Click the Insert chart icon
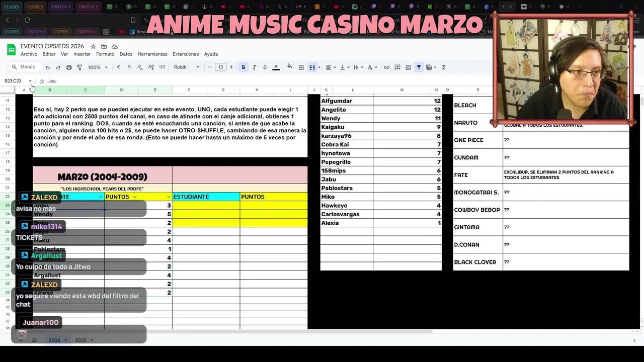This screenshot has height=362, width=644. pos(408,67)
